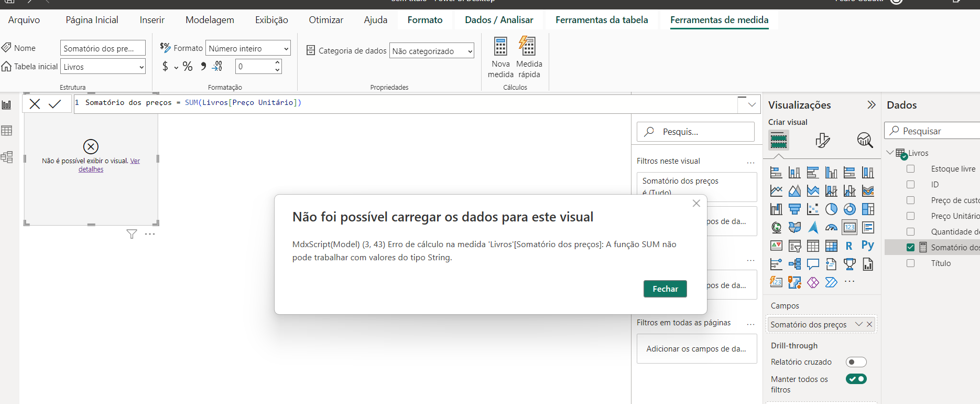Switch to Table view in left sidebar

point(7,131)
